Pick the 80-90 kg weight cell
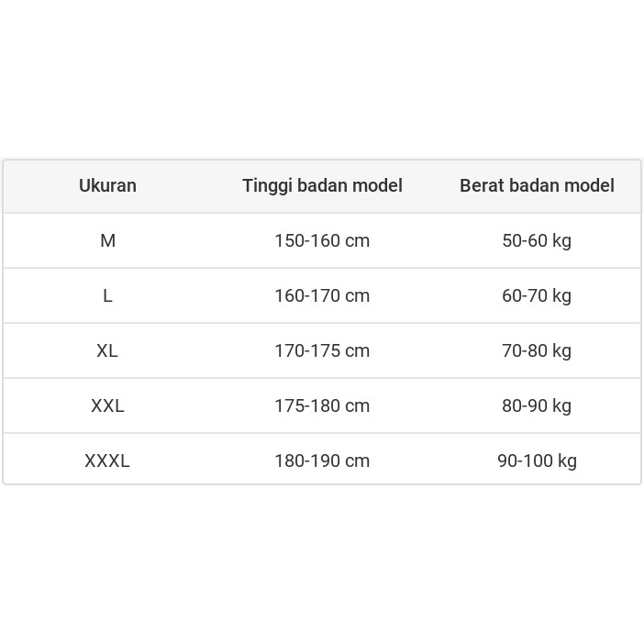Image resolution: width=644 pixels, height=644 pixels. pos(537,405)
